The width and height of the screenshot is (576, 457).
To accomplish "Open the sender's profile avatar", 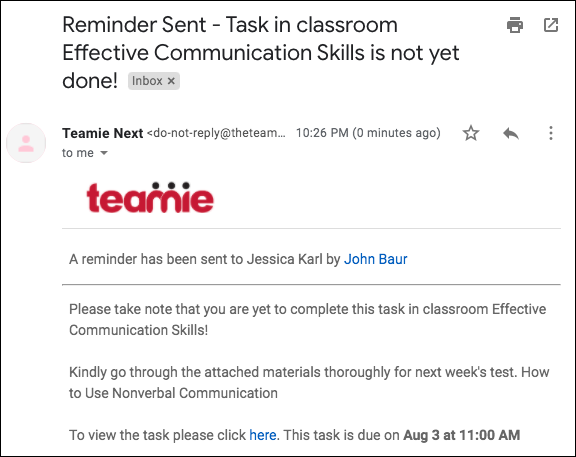I will [26, 143].
